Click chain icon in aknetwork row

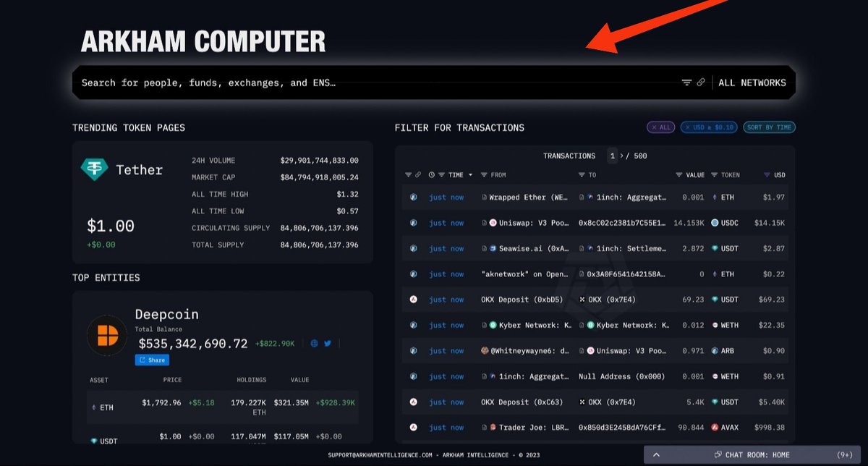coord(414,274)
